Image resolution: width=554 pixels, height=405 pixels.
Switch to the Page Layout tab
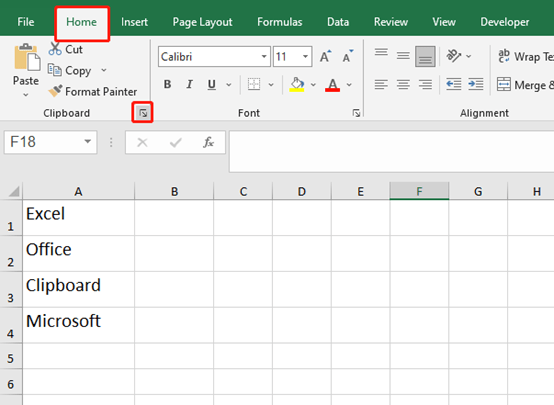[202, 22]
